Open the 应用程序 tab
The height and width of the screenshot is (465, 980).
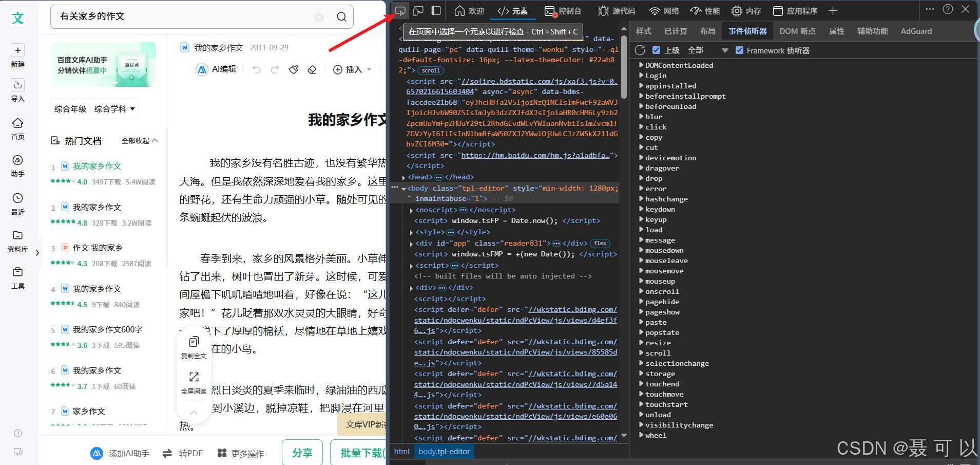(795, 11)
